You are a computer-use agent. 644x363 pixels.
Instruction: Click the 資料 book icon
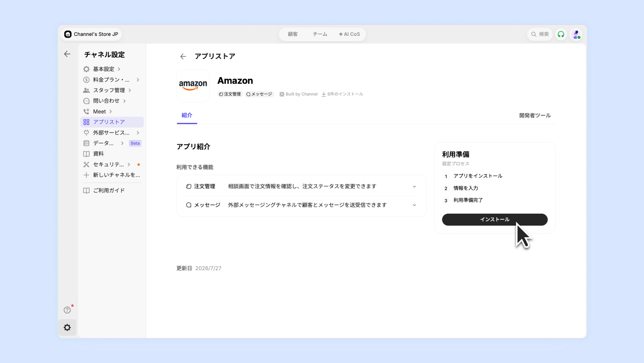[x=86, y=154]
